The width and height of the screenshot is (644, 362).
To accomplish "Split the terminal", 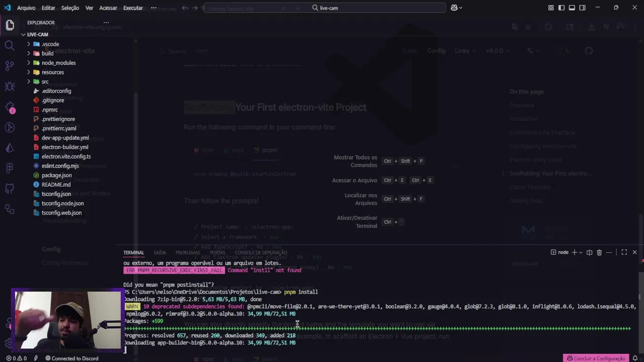I will pos(589,252).
